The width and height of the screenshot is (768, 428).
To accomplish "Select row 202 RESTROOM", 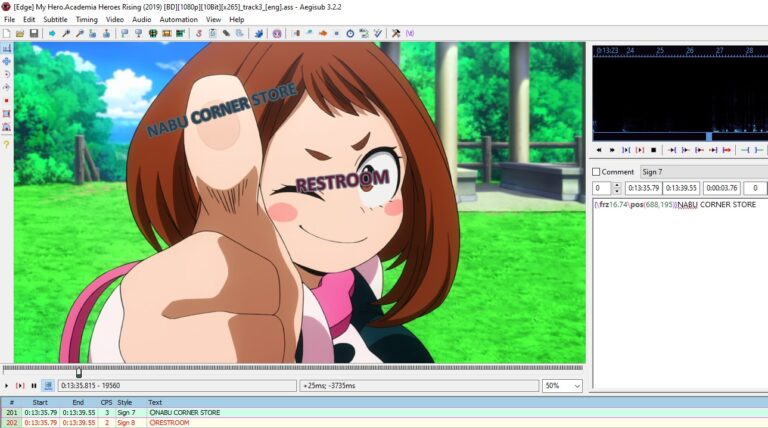I will coord(384,423).
